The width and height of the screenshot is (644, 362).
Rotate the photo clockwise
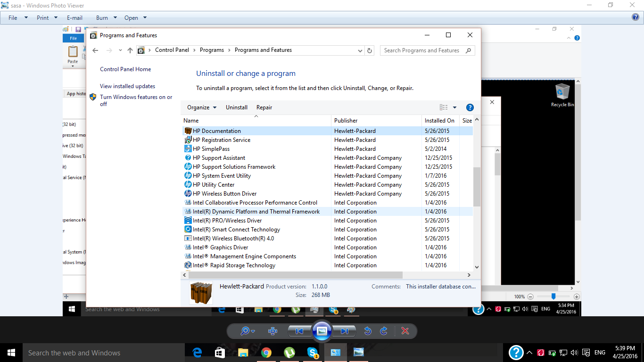pos(384,331)
